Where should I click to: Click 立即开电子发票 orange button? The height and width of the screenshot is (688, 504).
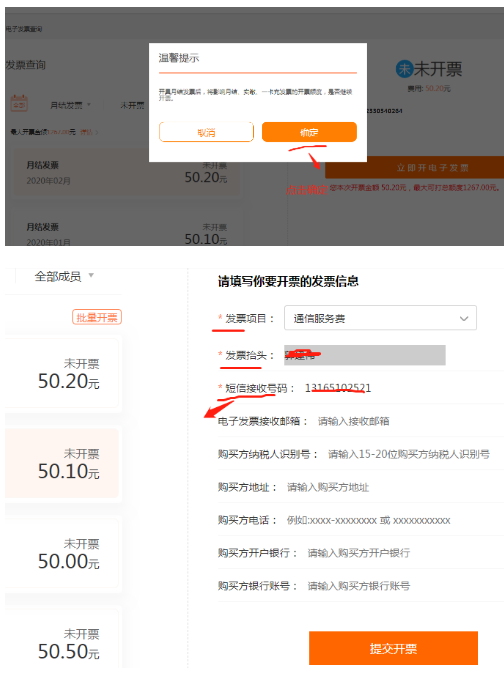point(415,168)
